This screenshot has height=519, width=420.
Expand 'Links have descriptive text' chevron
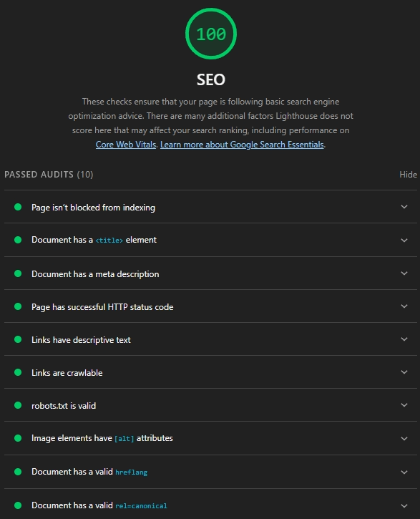404,339
